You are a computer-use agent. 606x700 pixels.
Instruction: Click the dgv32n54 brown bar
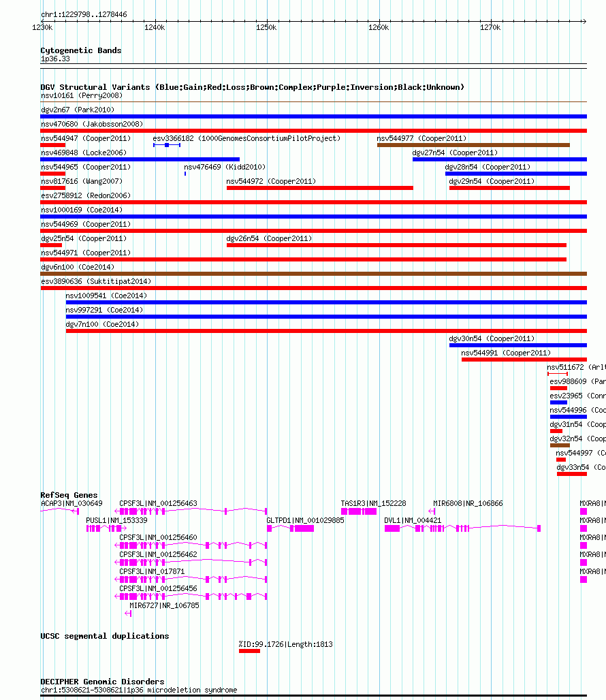(x=560, y=445)
